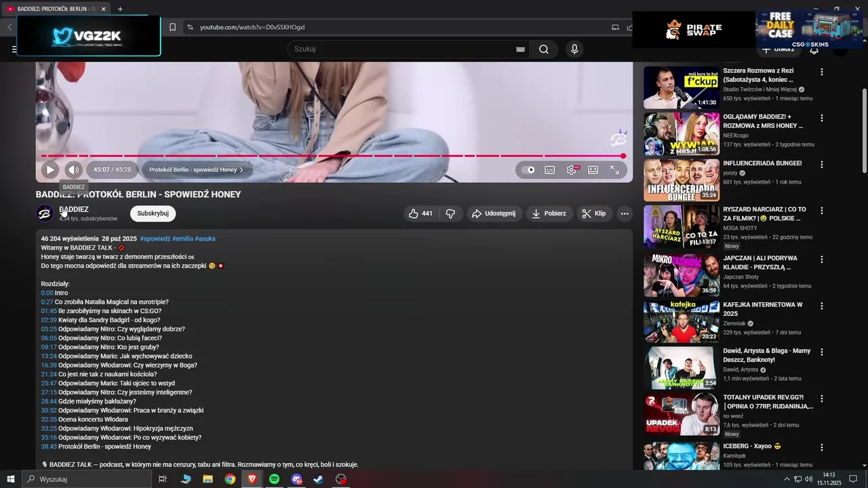
Task: Open options for Szczera Rozmowa z Rezi video
Action: [822, 72]
